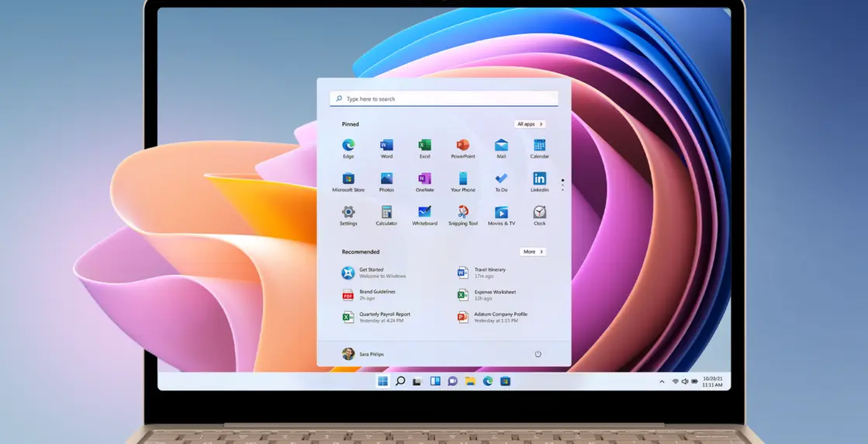The height and width of the screenshot is (444, 868).
Task: Open the Edge browser from pinned apps
Action: 348,145
